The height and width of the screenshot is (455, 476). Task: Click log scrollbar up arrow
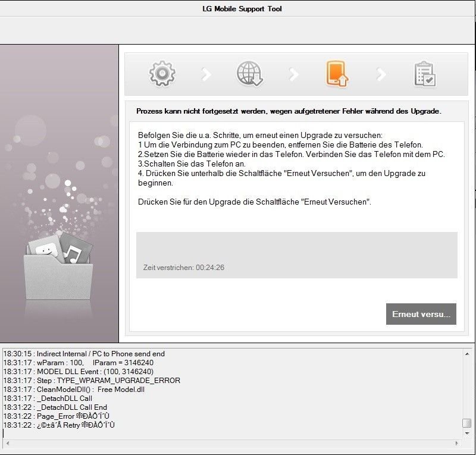tap(467, 354)
